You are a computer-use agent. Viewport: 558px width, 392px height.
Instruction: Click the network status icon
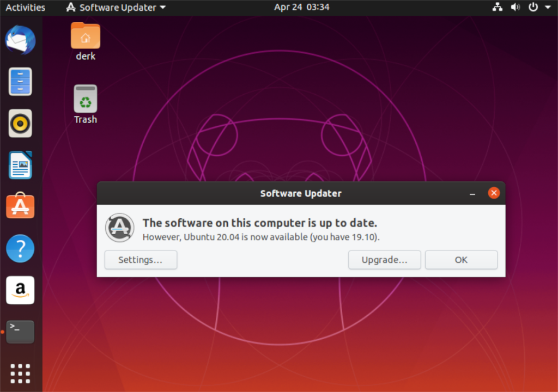[497, 7]
